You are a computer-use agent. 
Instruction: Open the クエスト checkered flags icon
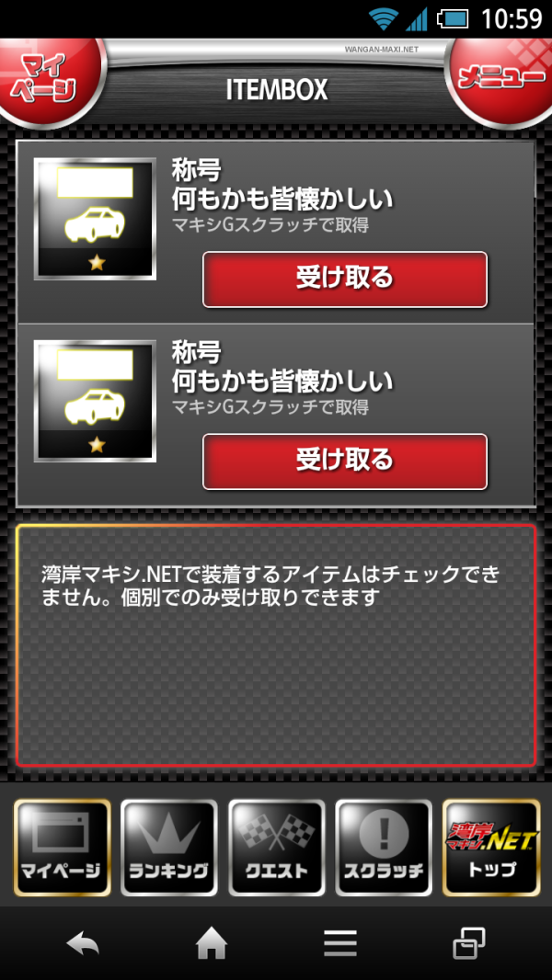pos(276,848)
